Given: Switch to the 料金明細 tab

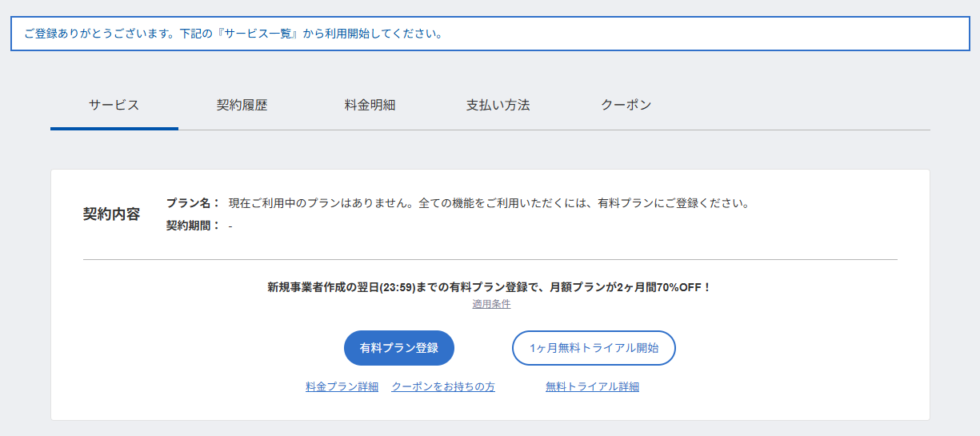Looking at the screenshot, I should pyautogui.click(x=370, y=105).
